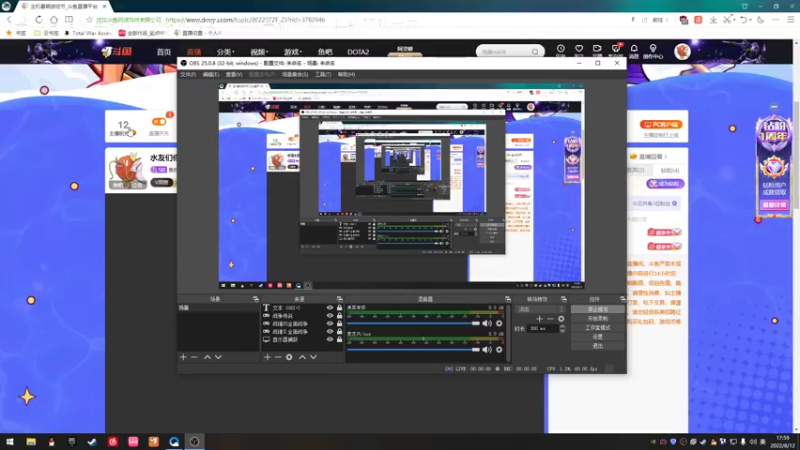Screen dimensions: 800x450
Task: Open the Douyu user avatar
Action: click(x=682, y=51)
